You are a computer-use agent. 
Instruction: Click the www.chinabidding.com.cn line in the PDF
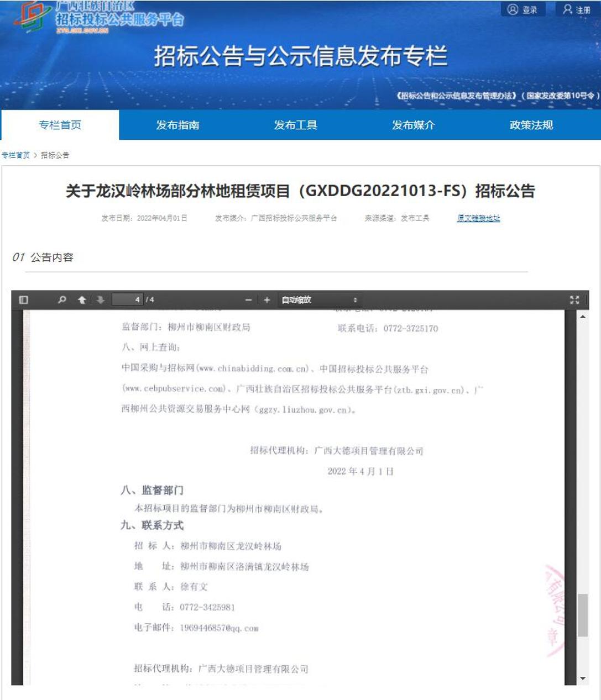(x=275, y=369)
